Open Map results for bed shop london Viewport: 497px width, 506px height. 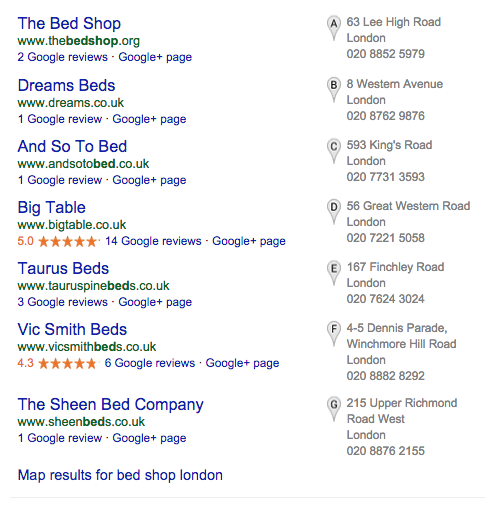pyautogui.click(x=120, y=475)
